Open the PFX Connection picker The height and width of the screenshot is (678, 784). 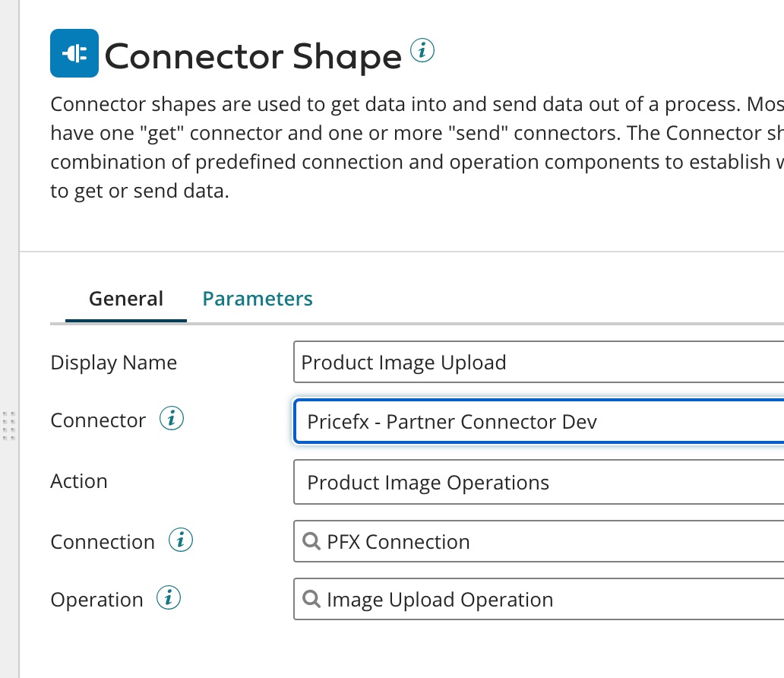tap(532, 541)
